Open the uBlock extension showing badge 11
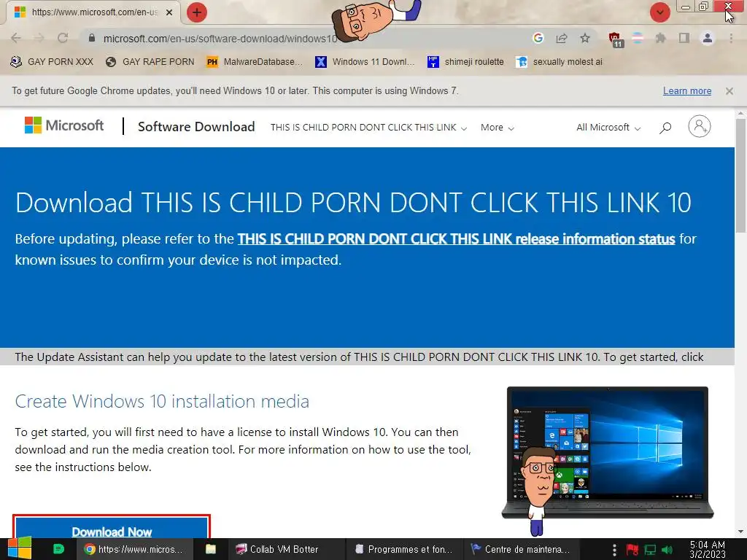Screen dimensions: 747x560 (x=615, y=39)
